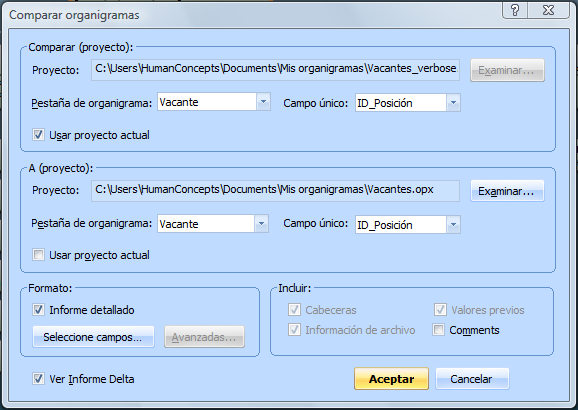
Task: Click the Información de archivo checkbox
Action: tap(294, 330)
